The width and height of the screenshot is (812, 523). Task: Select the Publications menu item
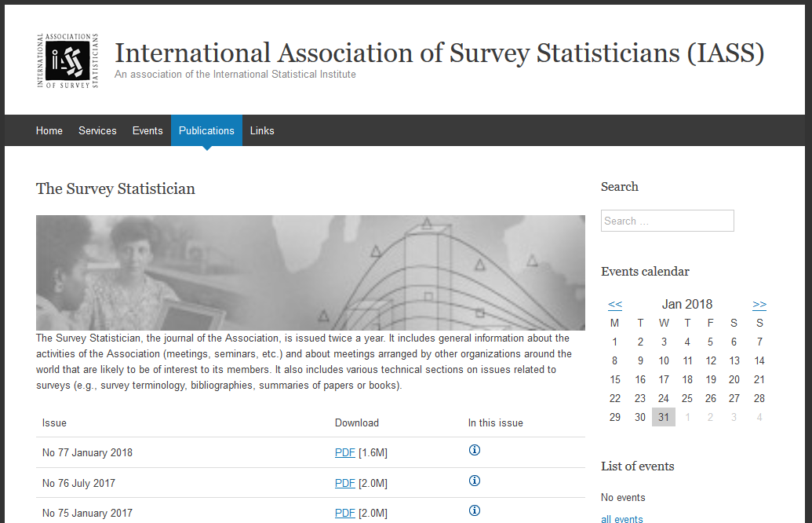coord(206,130)
